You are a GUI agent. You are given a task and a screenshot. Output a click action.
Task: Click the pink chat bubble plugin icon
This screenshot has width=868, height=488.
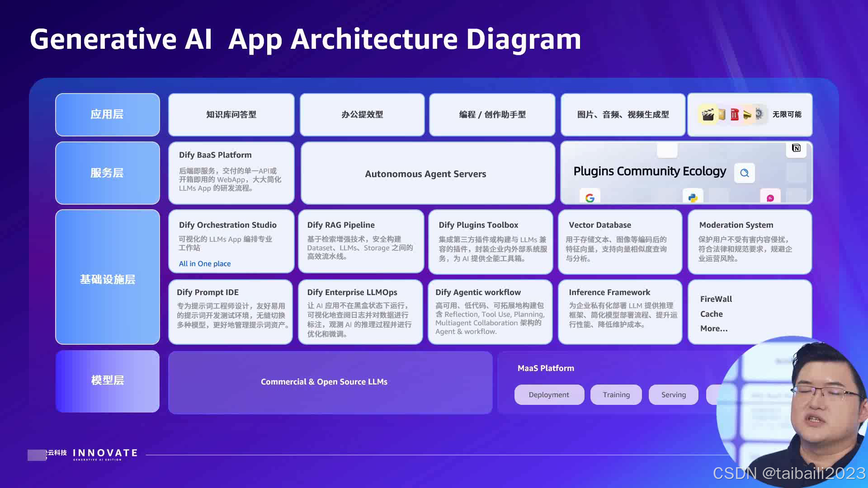tap(770, 198)
